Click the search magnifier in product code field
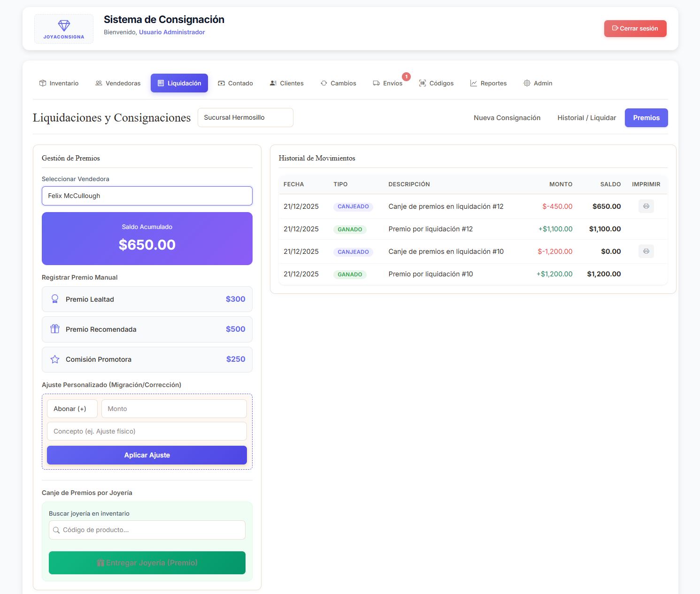The image size is (700, 594). (56, 530)
